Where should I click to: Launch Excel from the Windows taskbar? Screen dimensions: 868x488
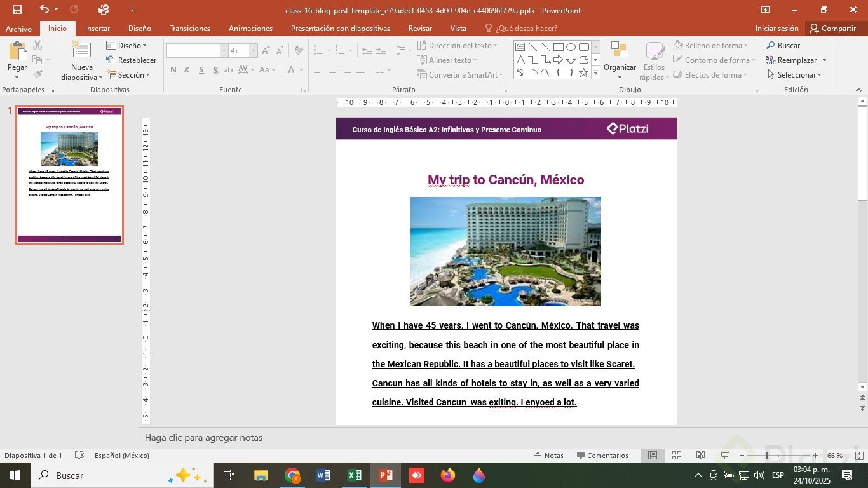coord(355,475)
